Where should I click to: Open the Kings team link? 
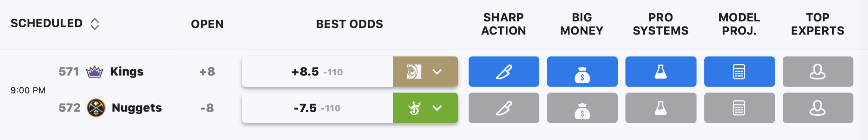click(x=127, y=71)
